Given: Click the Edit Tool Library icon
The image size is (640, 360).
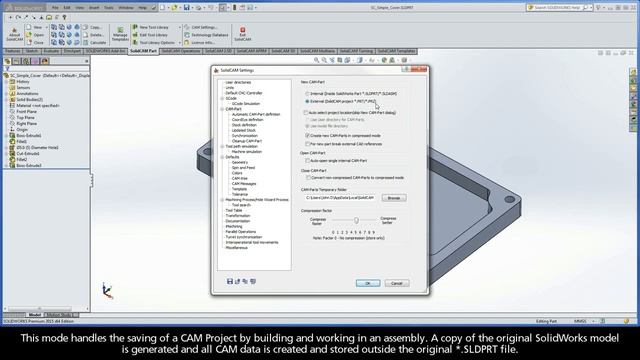Looking at the screenshot, I should pos(135,35).
